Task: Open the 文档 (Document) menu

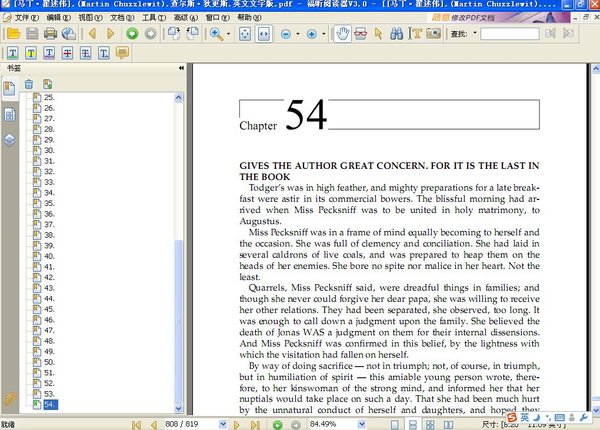Action: 122,18
